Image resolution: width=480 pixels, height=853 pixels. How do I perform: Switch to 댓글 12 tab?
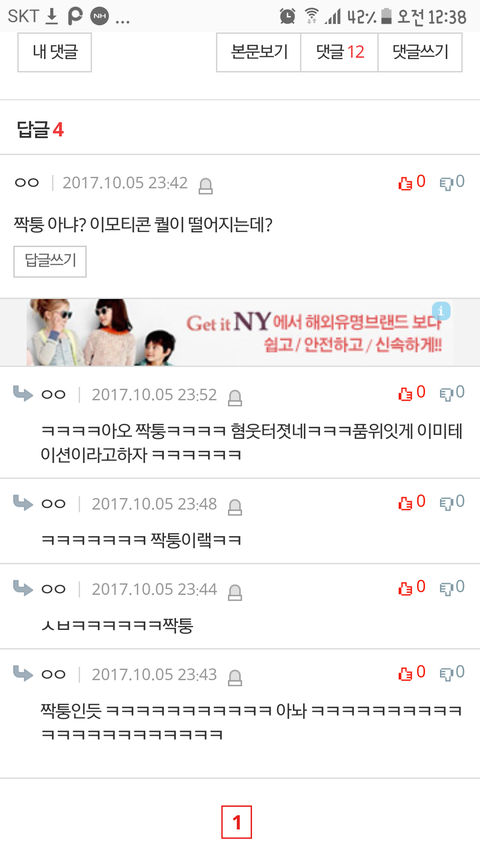click(x=340, y=52)
